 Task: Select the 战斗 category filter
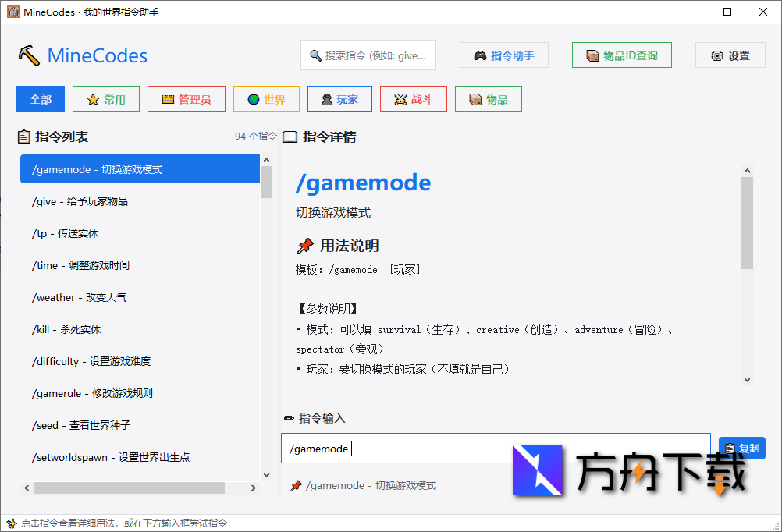point(413,98)
